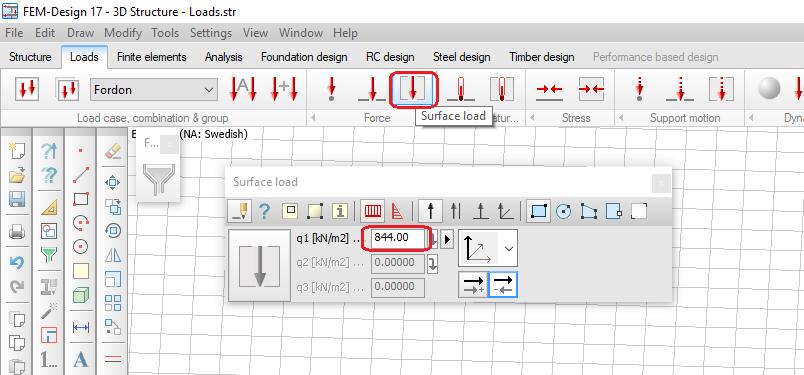Select the line load tool
This screenshot has width=804, height=375.
(372, 90)
